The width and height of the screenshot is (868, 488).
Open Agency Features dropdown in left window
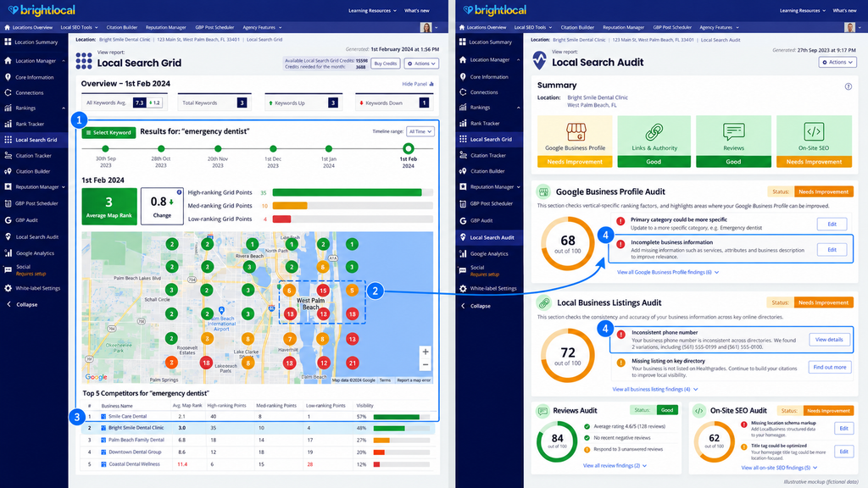tap(262, 27)
